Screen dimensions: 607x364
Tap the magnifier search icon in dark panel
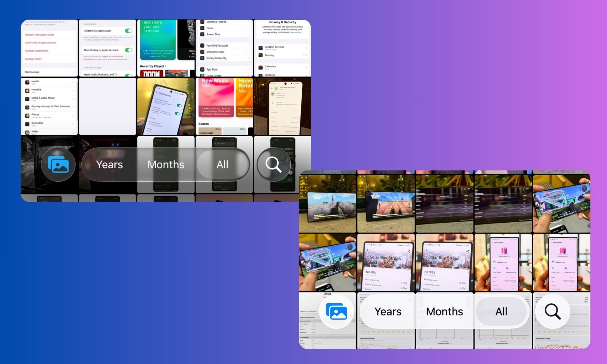[x=273, y=164]
